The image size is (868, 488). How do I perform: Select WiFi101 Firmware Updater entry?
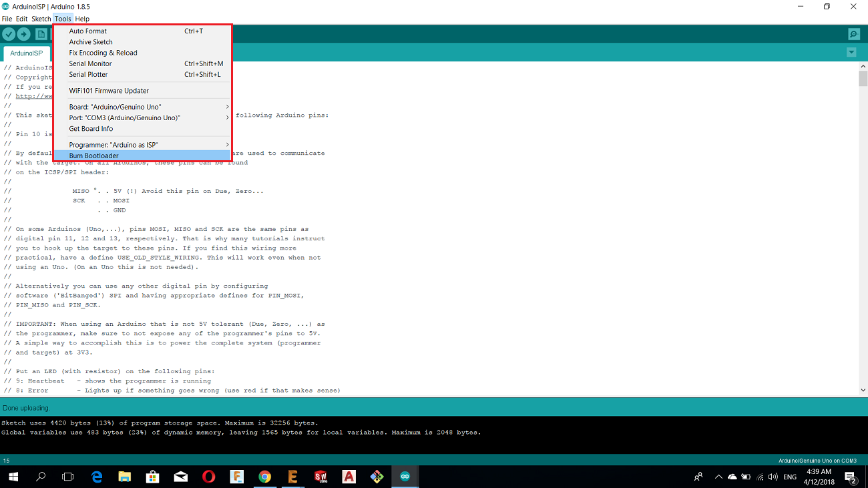tap(142, 91)
